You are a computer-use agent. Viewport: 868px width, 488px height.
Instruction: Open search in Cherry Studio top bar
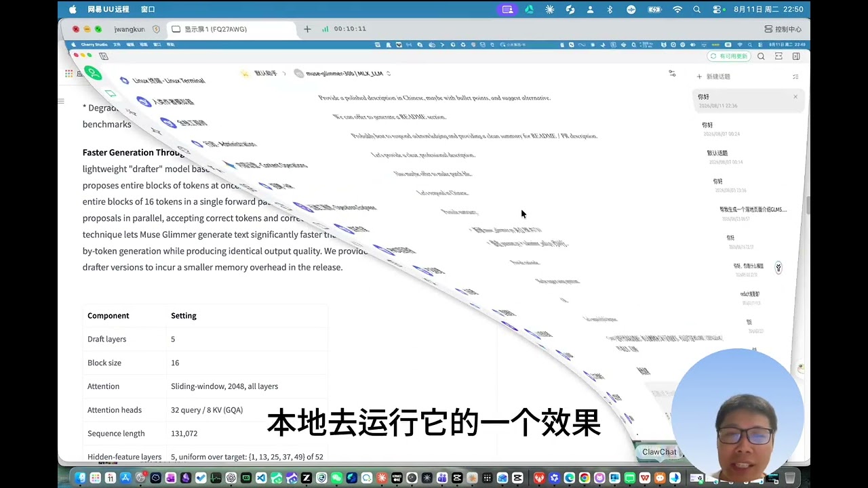pos(761,56)
